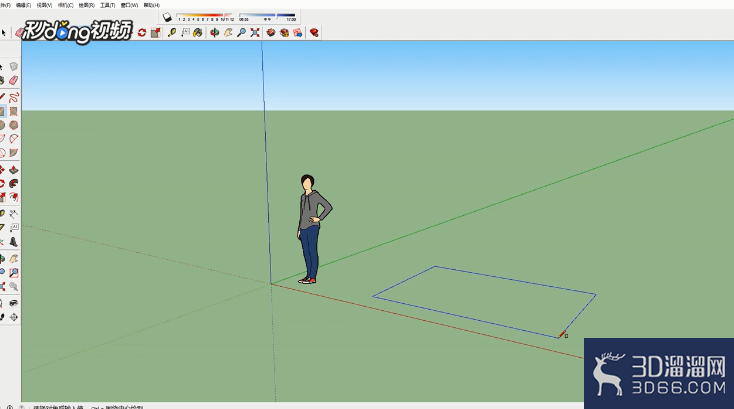This screenshot has height=409, width=734.
Task: Click Zoom Extents in top toolbar
Action: coord(255,32)
